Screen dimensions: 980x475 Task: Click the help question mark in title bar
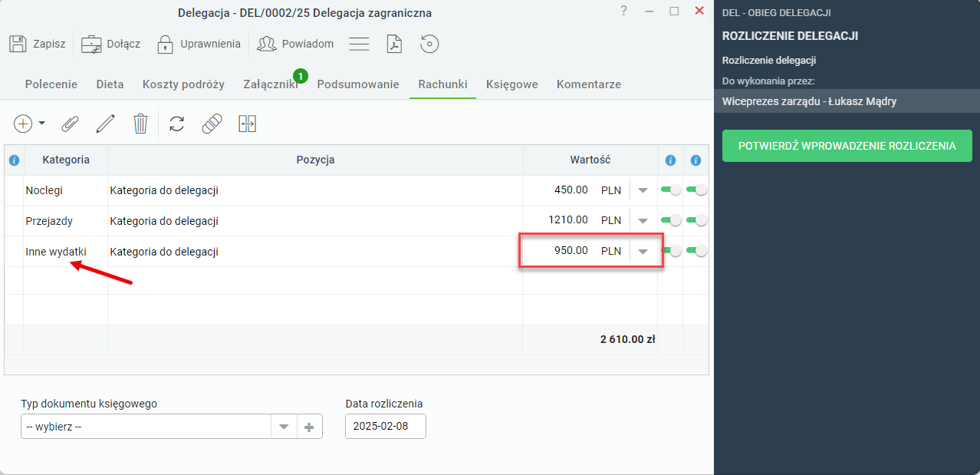[x=623, y=11]
